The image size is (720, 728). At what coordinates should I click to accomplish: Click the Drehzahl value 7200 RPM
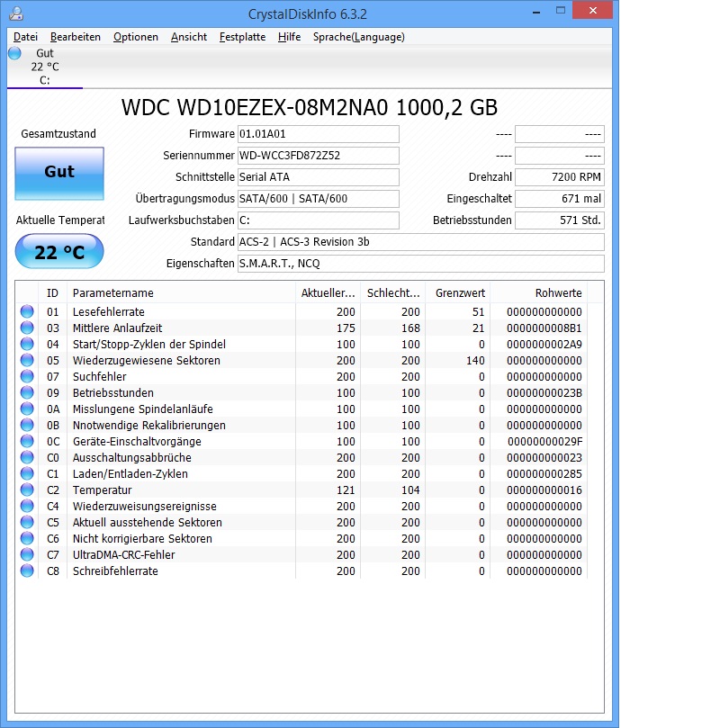(x=560, y=177)
